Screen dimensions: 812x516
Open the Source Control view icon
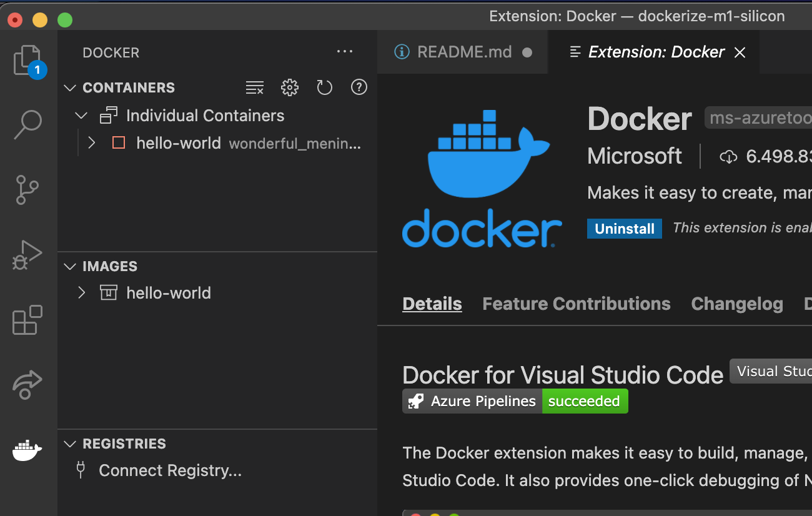click(x=27, y=190)
